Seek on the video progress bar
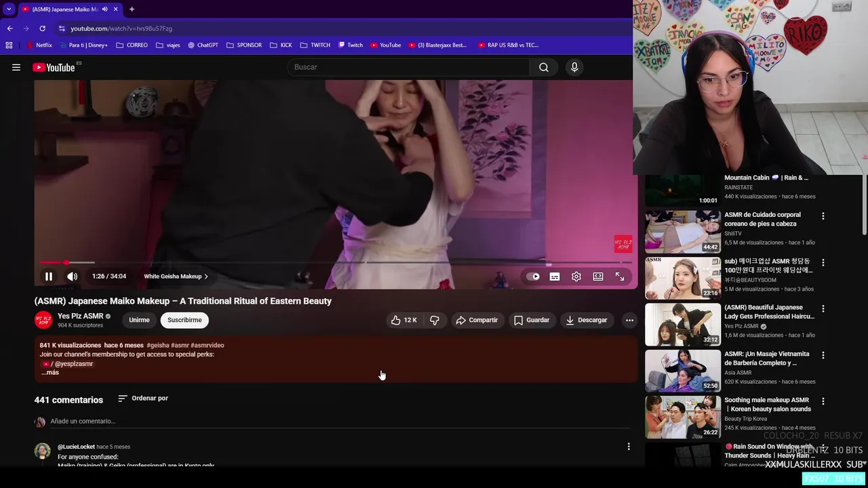 336,262
